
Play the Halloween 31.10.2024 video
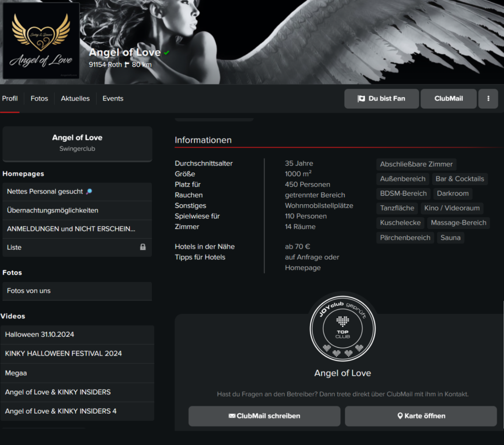pyautogui.click(x=39, y=334)
